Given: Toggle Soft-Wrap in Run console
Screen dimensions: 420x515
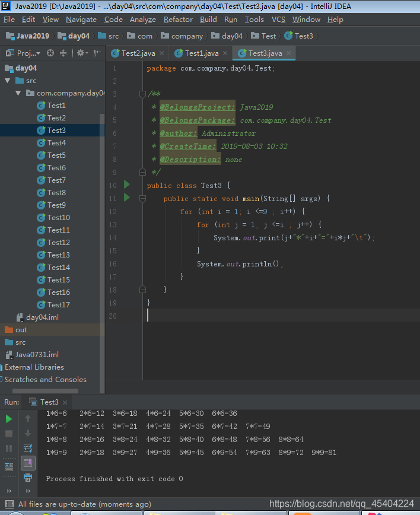Looking at the screenshot, I should [28, 448].
